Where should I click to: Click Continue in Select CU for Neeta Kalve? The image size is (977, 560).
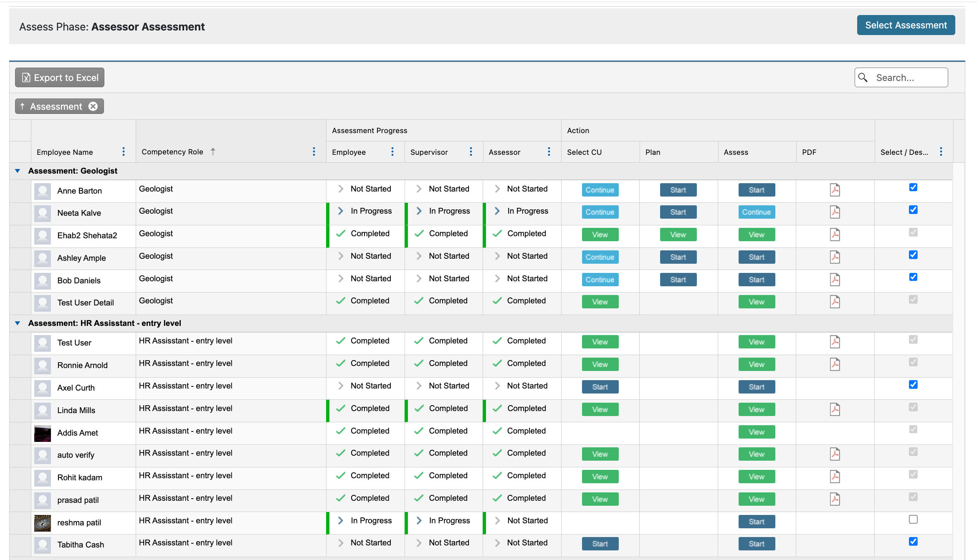pos(600,212)
